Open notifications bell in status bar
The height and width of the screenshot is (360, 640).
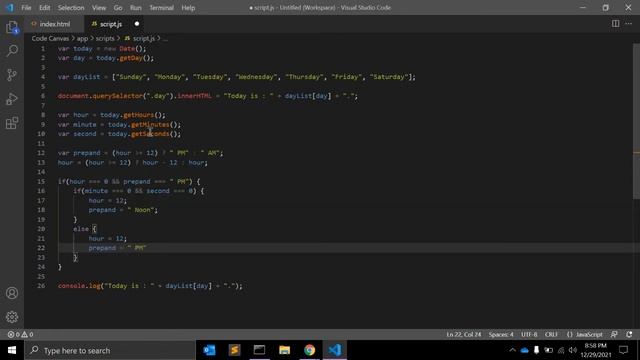pos(629,334)
